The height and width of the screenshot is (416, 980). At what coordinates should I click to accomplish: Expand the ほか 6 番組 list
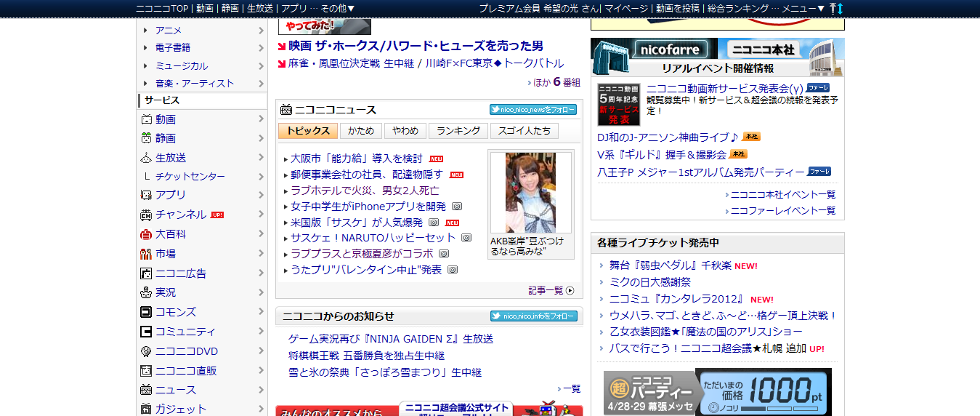(557, 82)
